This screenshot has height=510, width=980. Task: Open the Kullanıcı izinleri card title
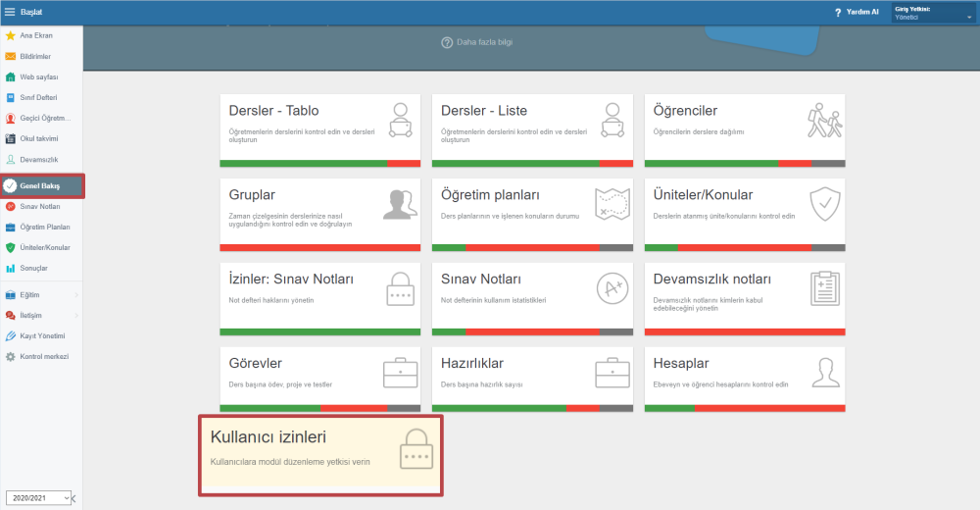269,436
